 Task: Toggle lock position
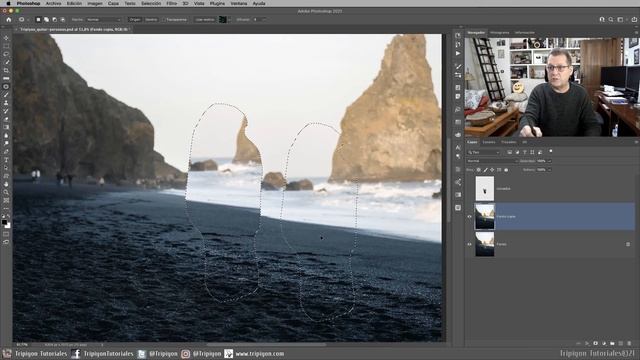[492, 170]
